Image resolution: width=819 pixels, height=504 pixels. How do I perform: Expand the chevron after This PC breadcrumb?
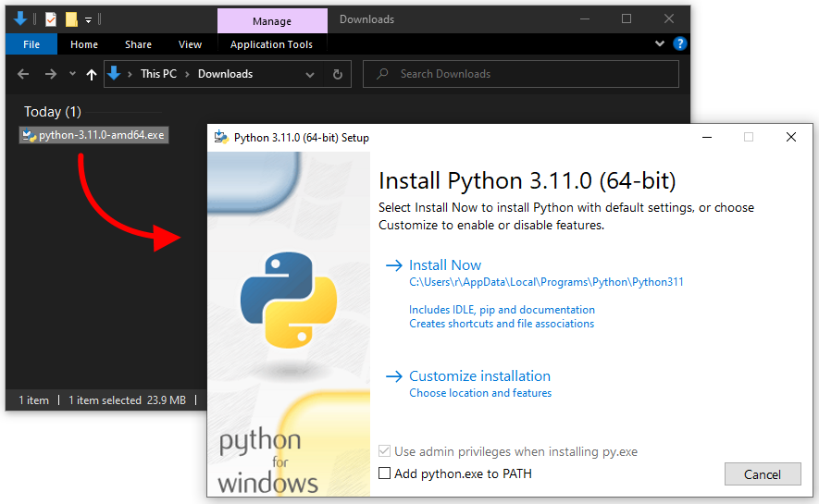point(187,74)
